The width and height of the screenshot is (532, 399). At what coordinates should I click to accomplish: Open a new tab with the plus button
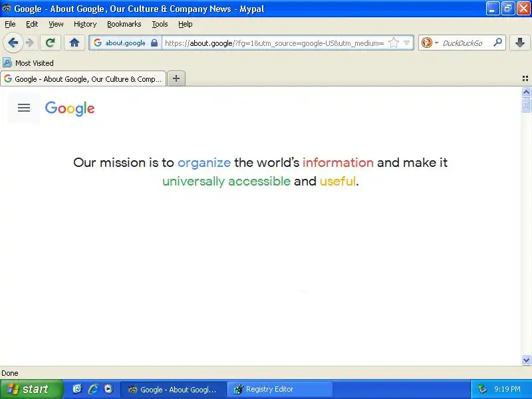click(x=176, y=78)
